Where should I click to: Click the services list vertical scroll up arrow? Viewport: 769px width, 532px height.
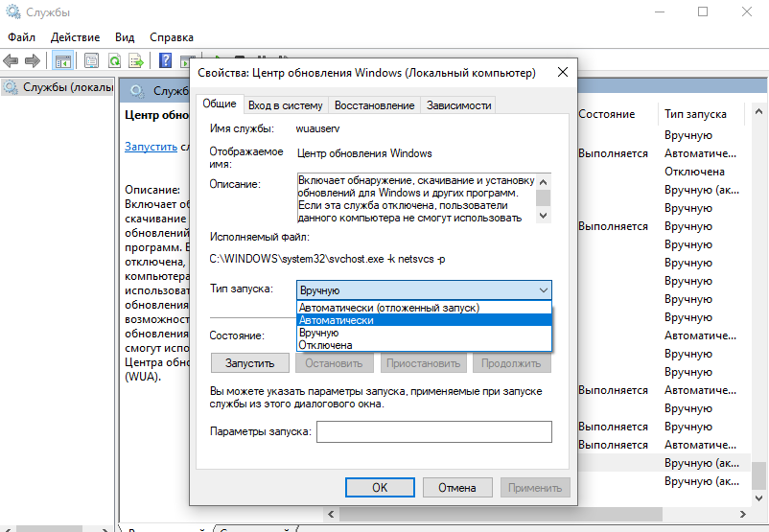pyautogui.click(x=758, y=112)
